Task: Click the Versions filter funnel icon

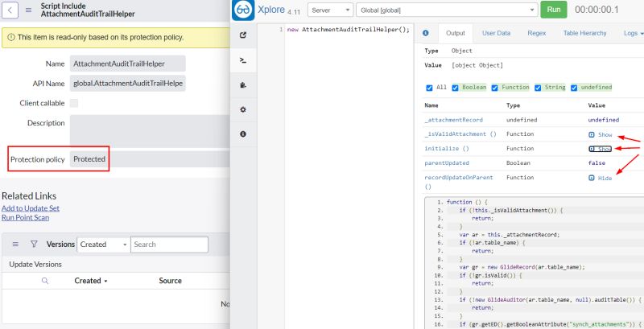Action: tap(34, 244)
